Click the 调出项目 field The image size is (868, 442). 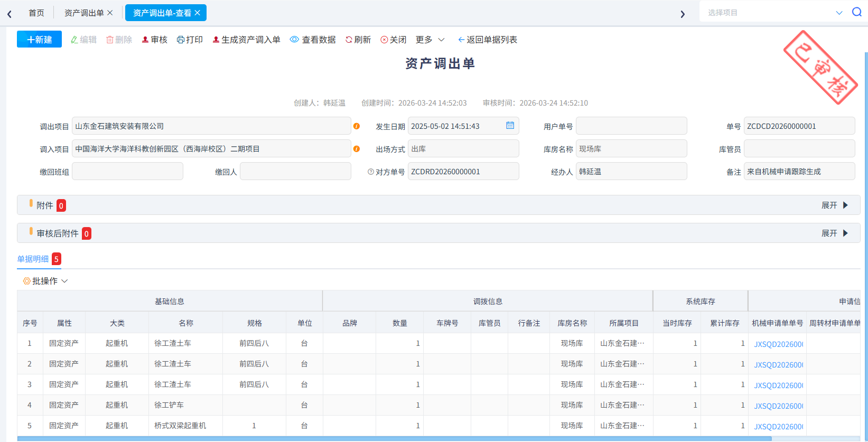(x=211, y=126)
